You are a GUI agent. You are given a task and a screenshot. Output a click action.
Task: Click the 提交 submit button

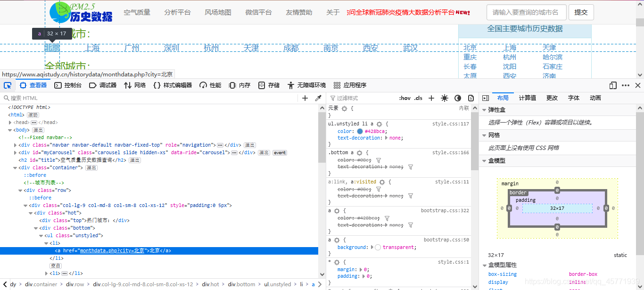click(581, 12)
